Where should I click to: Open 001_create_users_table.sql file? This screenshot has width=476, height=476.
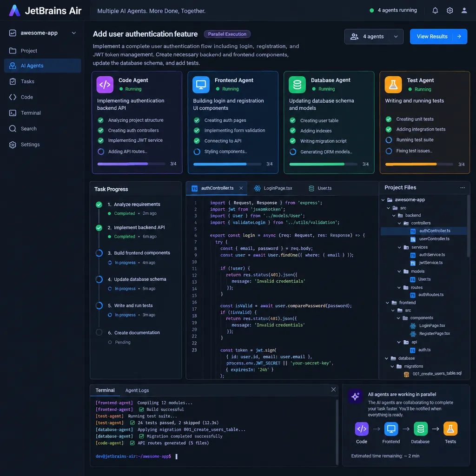click(x=433, y=374)
